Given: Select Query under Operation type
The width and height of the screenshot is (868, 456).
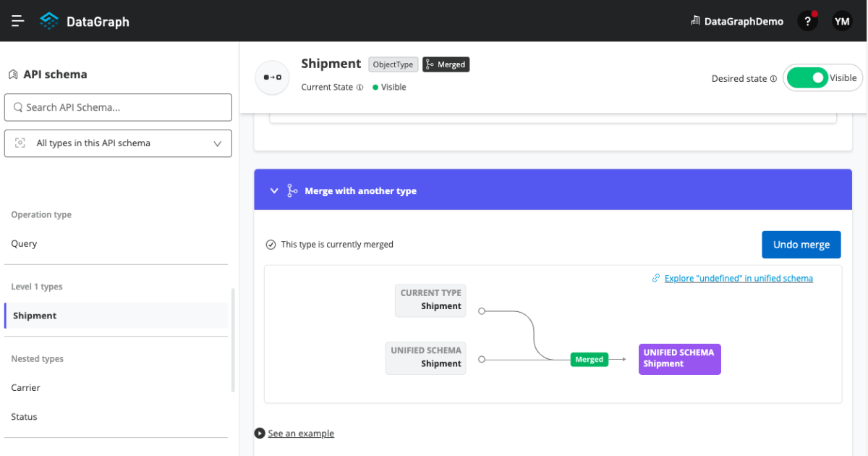Looking at the screenshot, I should pos(24,243).
